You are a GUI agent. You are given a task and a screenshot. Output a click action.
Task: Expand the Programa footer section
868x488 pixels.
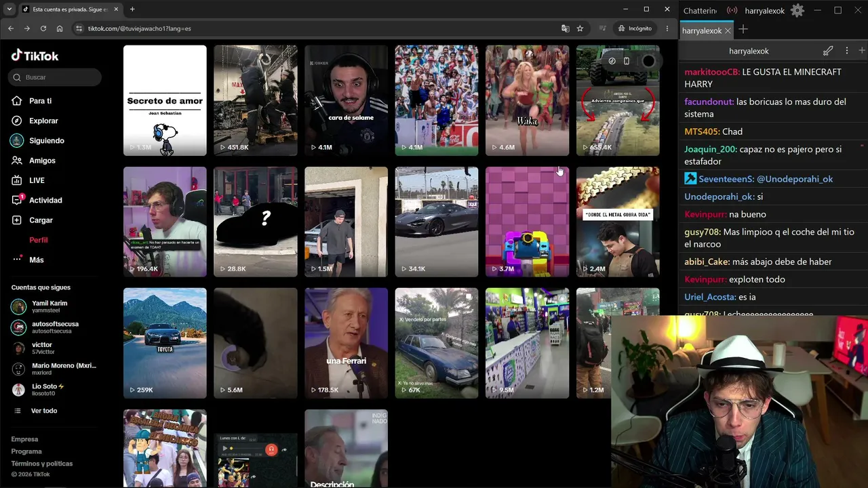tap(26, 451)
